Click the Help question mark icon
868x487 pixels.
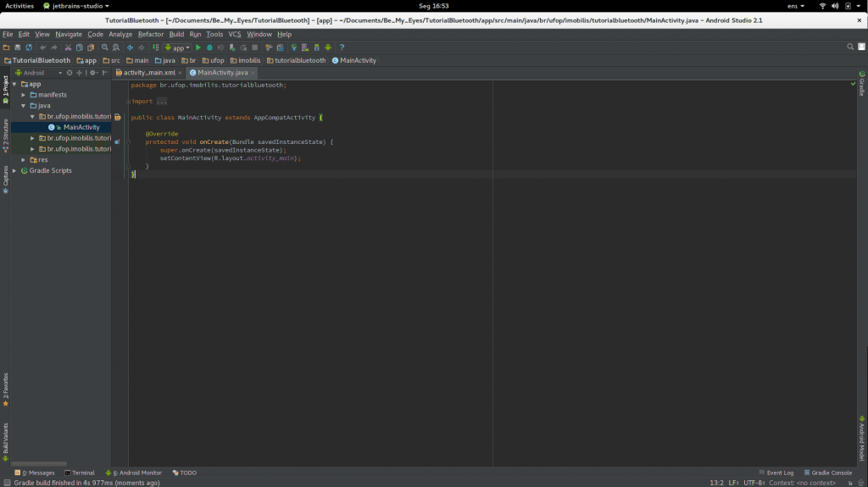(x=342, y=47)
